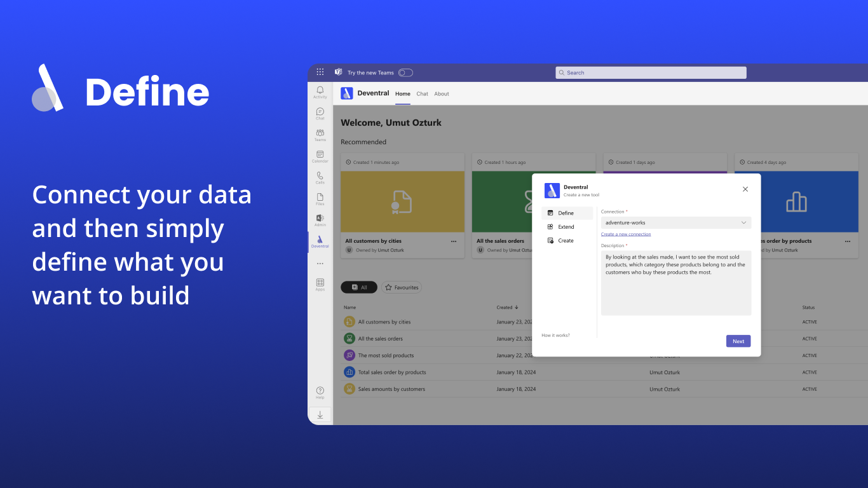Open Files in the sidebar
This screenshot has width=868, height=488.
tap(320, 200)
